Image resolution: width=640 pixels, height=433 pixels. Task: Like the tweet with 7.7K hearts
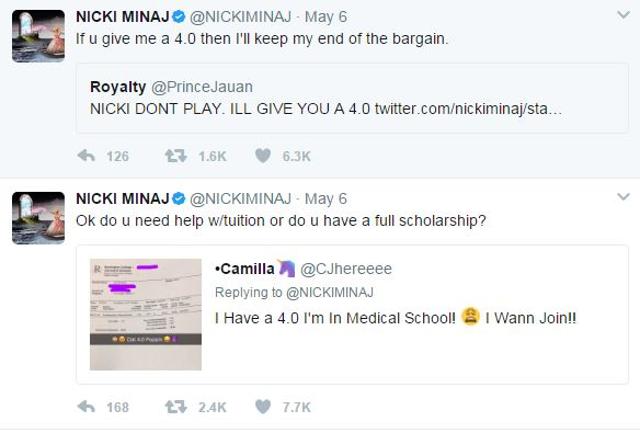(263, 407)
